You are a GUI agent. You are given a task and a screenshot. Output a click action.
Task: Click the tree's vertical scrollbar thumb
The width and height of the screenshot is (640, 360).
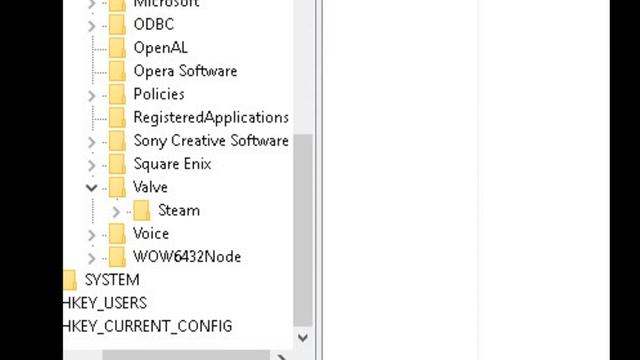(303, 231)
